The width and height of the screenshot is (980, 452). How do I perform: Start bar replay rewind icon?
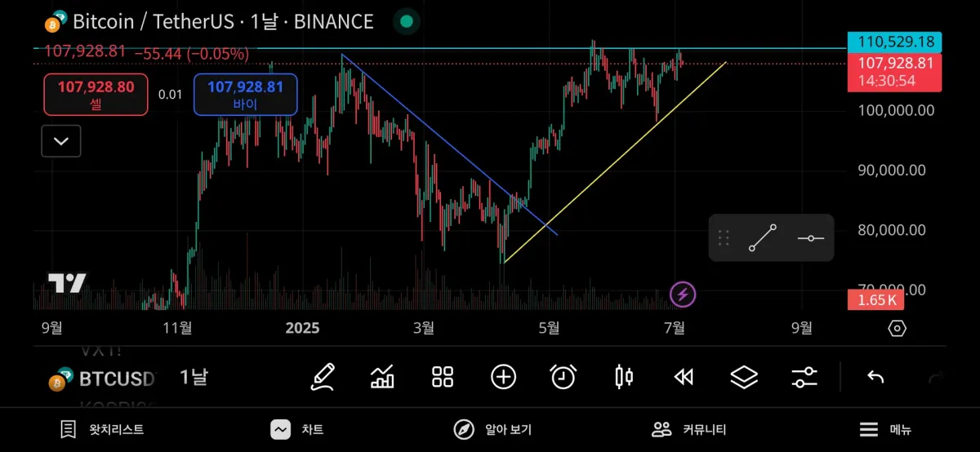point(684,377)
